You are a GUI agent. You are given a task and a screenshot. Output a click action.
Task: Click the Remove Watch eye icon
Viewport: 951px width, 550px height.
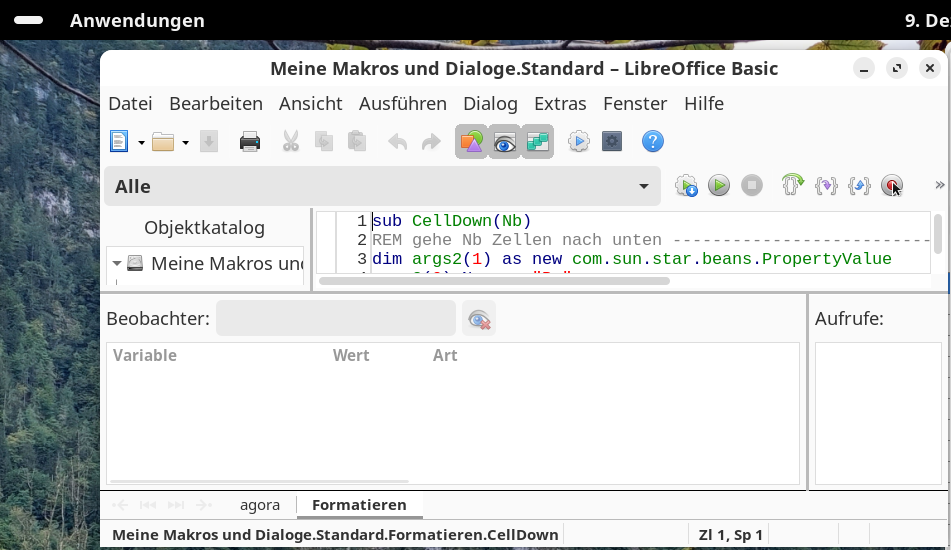point(479,318)
